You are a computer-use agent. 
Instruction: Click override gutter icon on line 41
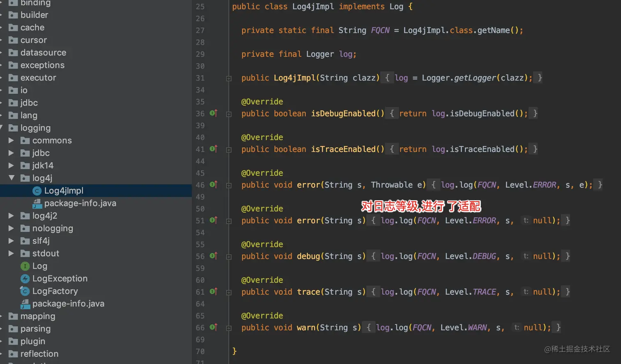click(x=214, y=149)
